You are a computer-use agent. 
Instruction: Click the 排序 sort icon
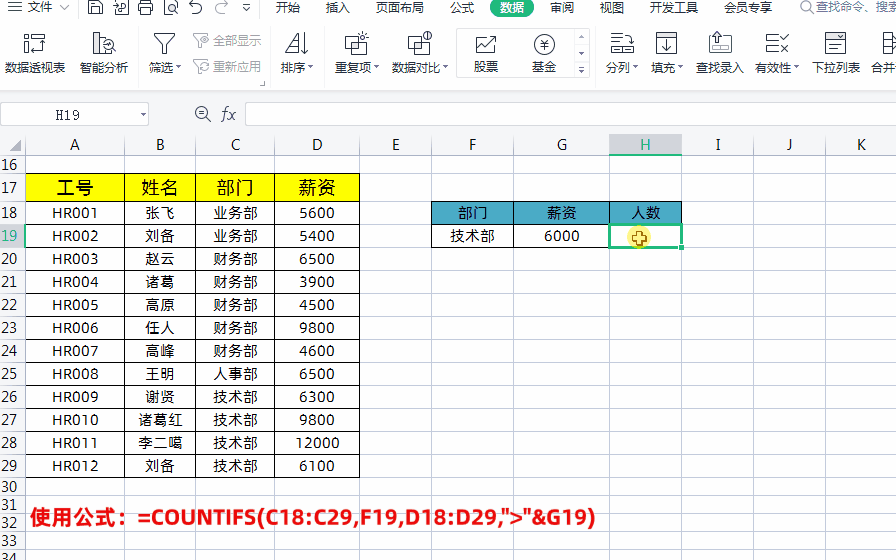point(297,44)
